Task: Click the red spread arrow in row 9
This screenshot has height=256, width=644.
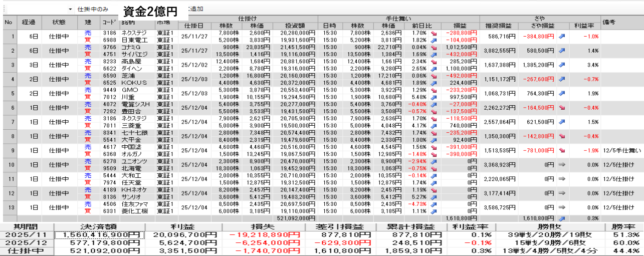Action: tap(562, 150)
